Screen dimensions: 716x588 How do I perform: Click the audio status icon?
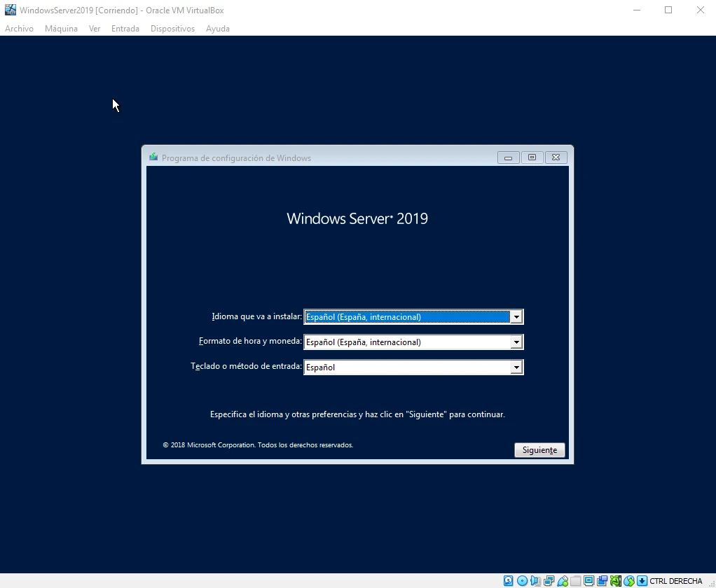pos(535,581)
